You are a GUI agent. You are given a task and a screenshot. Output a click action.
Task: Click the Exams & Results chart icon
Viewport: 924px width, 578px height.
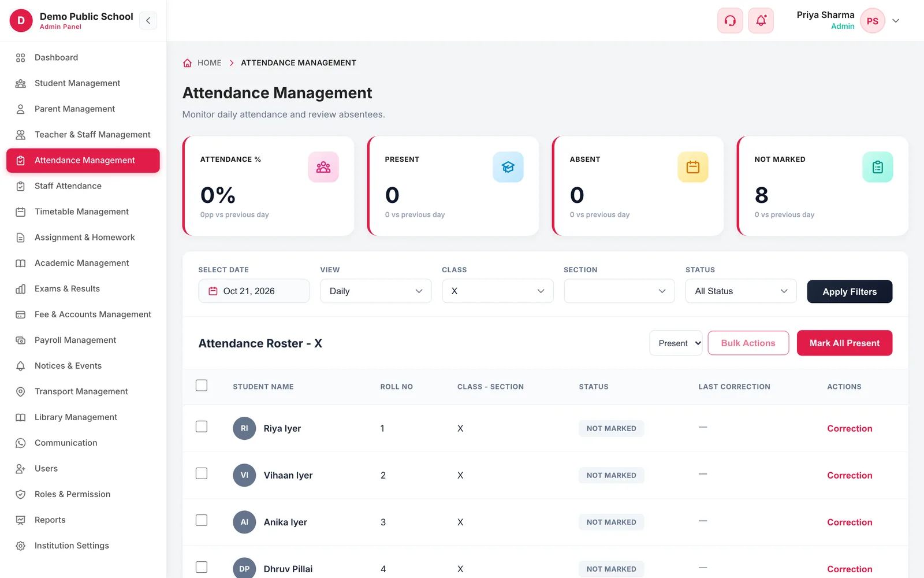[x=21, y=289]
